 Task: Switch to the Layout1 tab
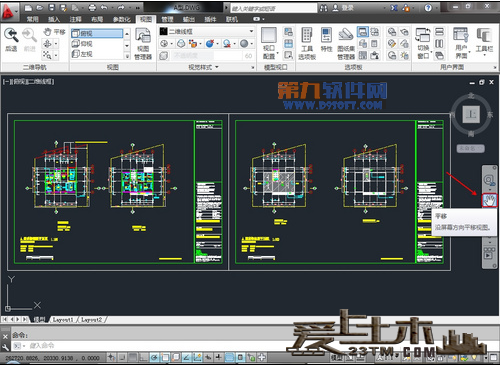[x=63, y=320]
